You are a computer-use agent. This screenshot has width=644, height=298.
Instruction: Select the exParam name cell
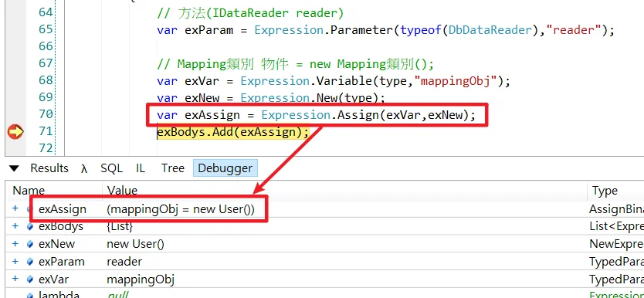tap(62, 262)
